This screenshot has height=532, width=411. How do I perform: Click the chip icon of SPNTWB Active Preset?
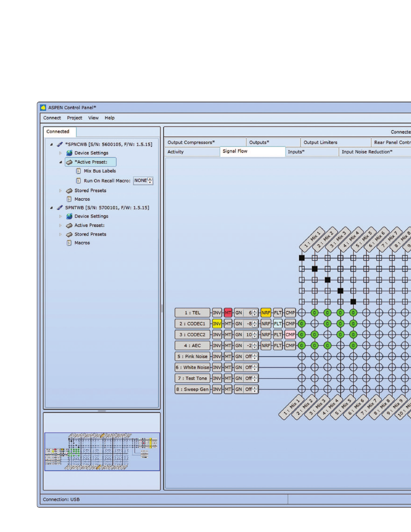[69, 225]
